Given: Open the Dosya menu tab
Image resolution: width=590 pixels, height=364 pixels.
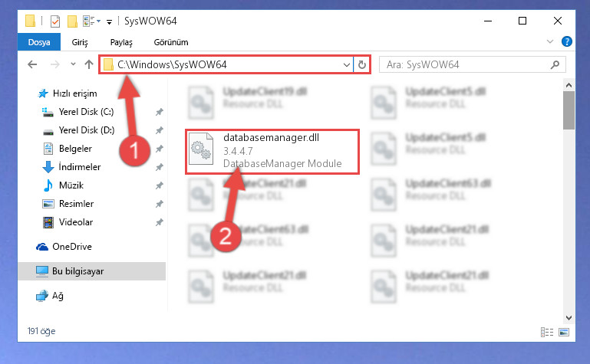Looking at the screenshot, I should (39, 41).
